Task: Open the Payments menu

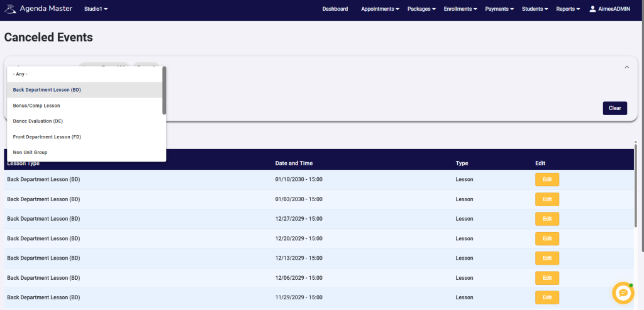Action: pyautogui.click(x=500, y=9)
